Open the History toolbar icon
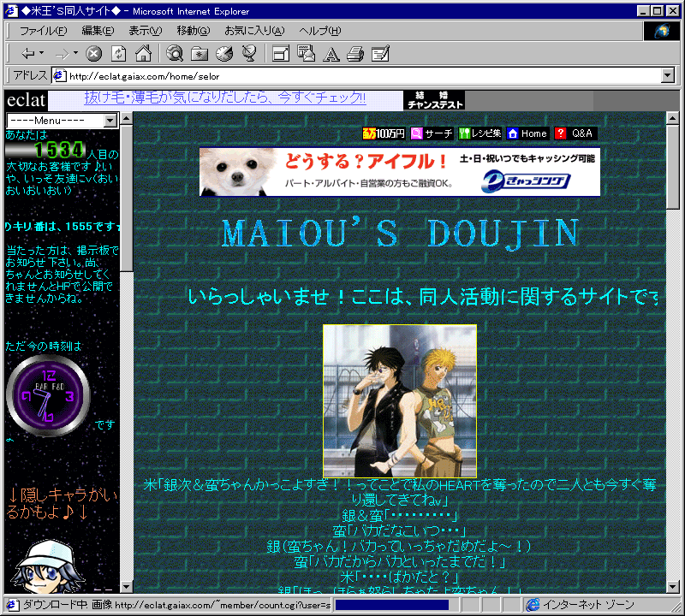The image size is (685, 616). 224,54
